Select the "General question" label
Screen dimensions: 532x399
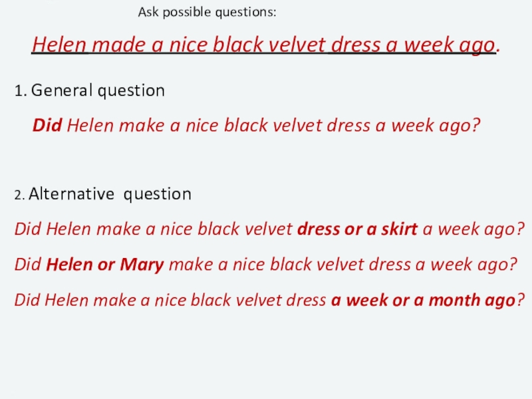coord(98,90)
